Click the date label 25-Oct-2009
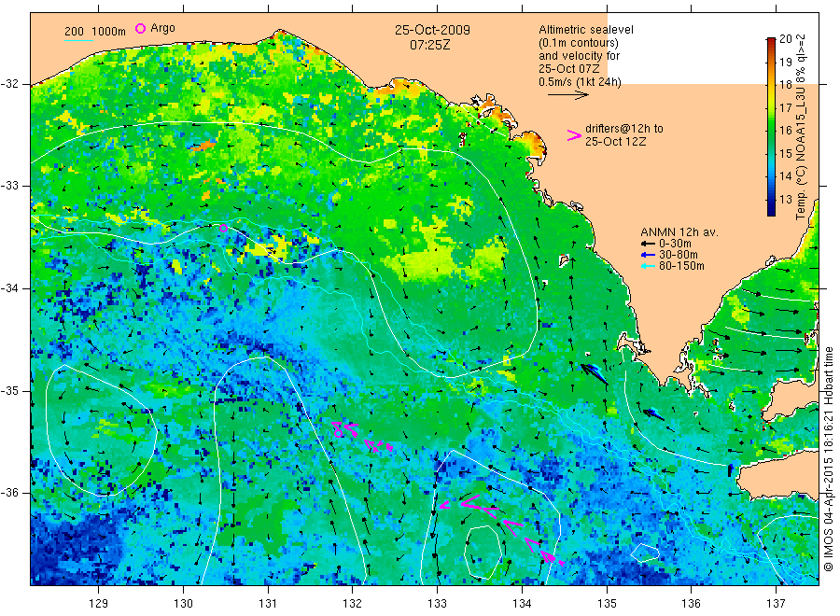The height and width of the screenshot is (616, 840). [432, 30]
